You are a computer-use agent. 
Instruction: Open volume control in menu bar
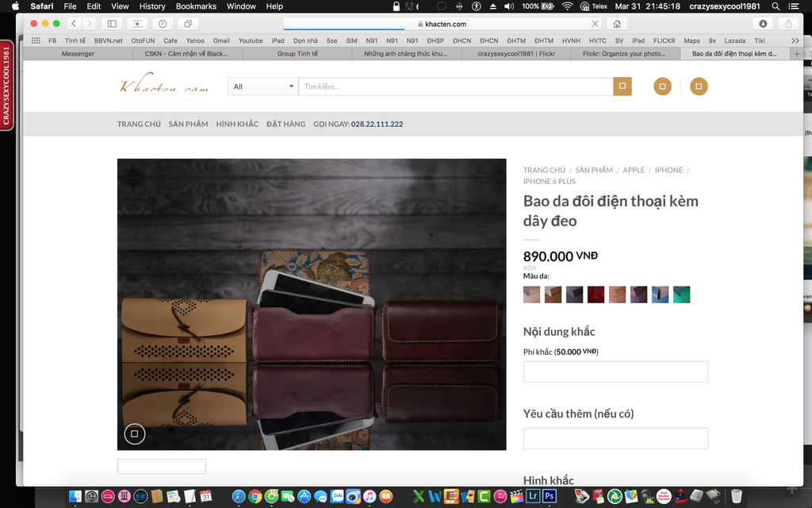tap(509, 6)
